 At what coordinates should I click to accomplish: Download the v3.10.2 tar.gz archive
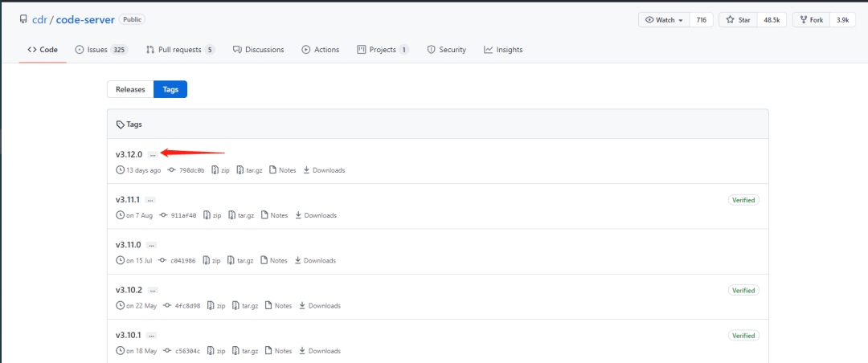[244, 305]
